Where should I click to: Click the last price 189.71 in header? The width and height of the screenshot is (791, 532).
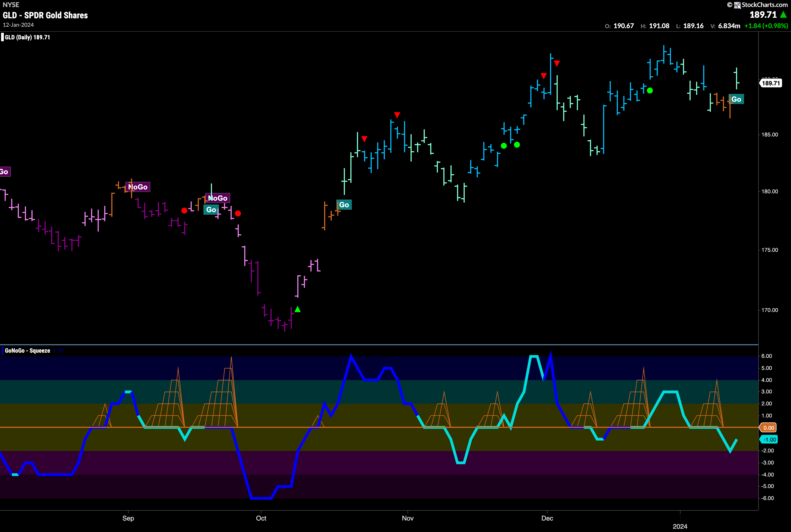(763, 14)
